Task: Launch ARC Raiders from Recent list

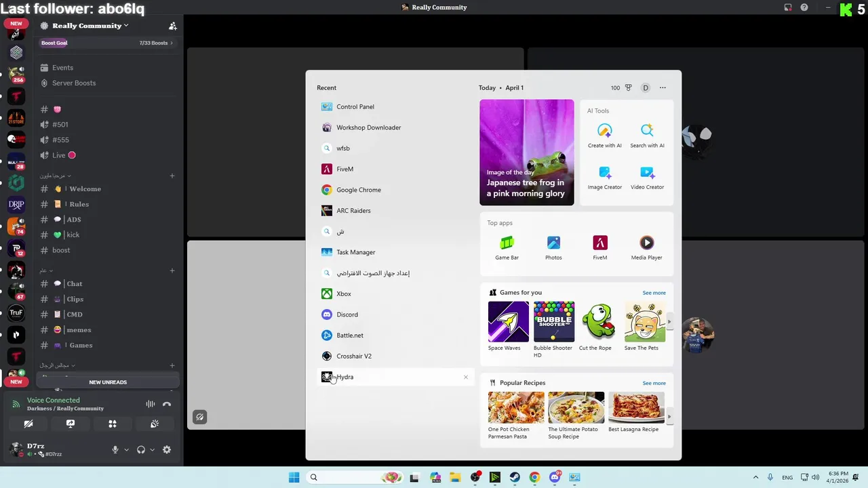Action: pos(395,211)
